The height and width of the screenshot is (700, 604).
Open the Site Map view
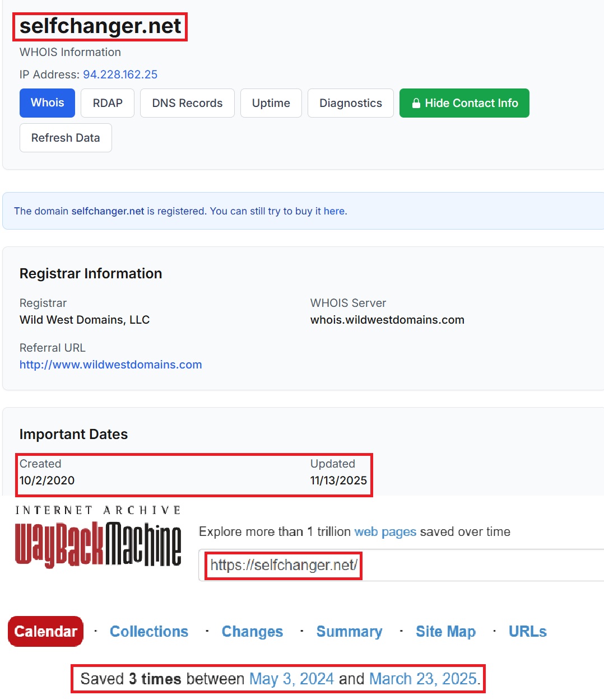tap(445, 631)
